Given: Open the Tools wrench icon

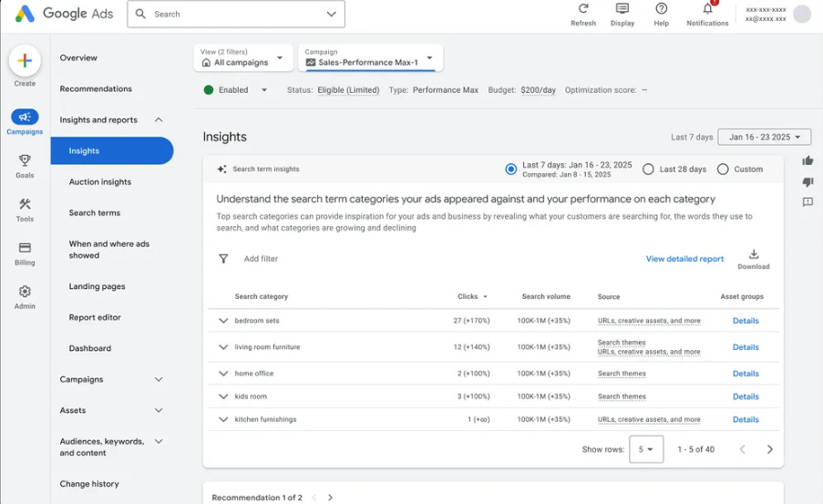Looking at the screenshot, I should coord(25,204).
